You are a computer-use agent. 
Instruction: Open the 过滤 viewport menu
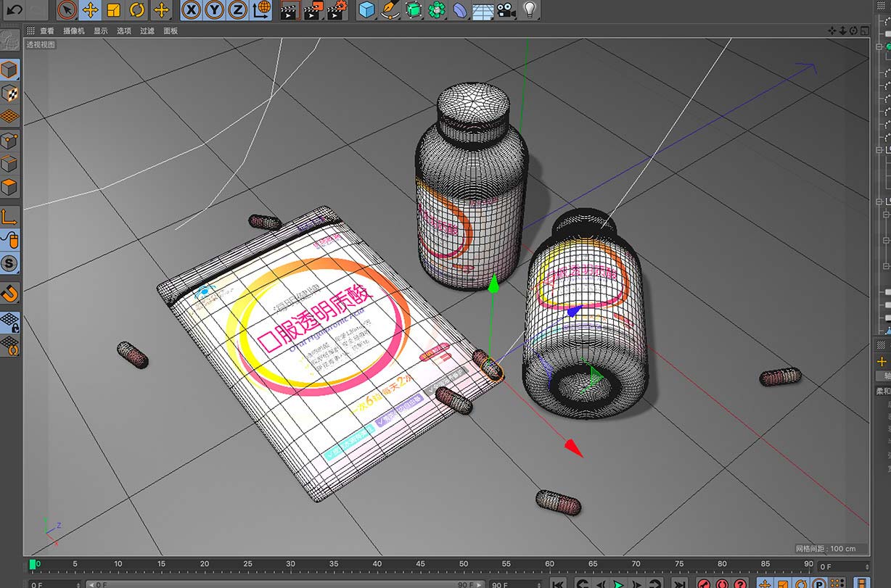[147, 31]
